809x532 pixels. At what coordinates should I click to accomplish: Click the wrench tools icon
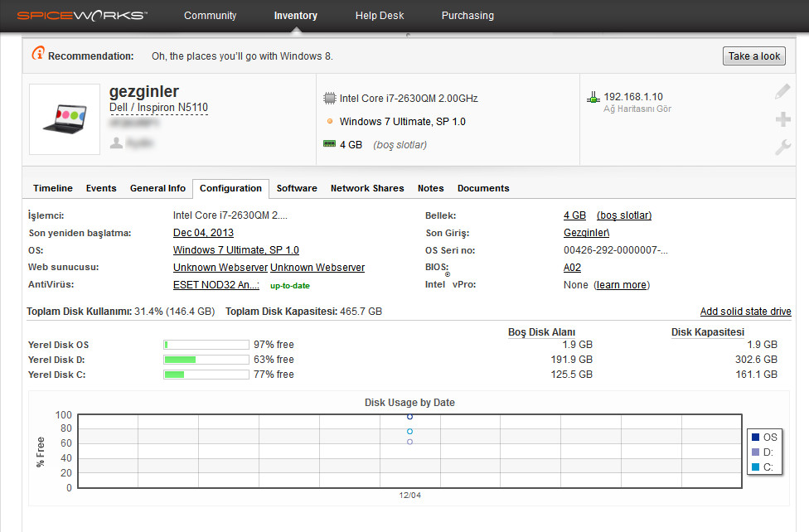click(782, 148)
